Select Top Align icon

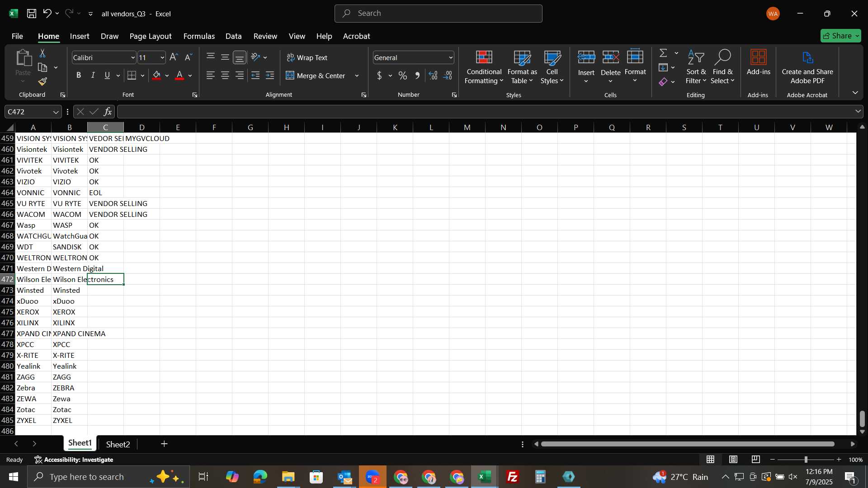(x=211, y=57)
